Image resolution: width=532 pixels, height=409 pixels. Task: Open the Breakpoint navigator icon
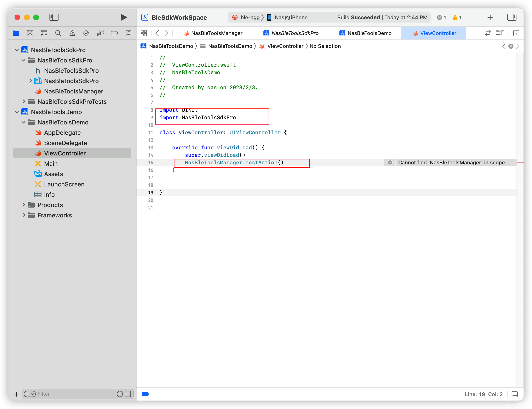click(x=114, y=33)
